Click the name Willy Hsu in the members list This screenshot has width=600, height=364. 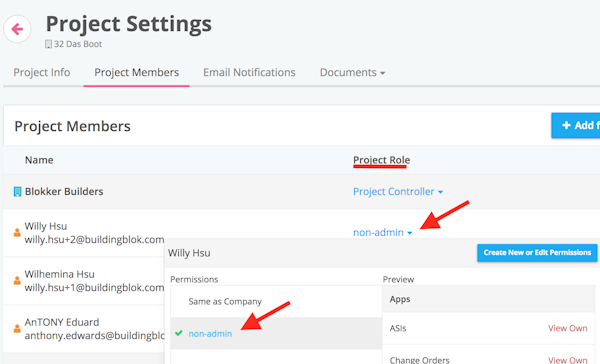coord(46,226)
